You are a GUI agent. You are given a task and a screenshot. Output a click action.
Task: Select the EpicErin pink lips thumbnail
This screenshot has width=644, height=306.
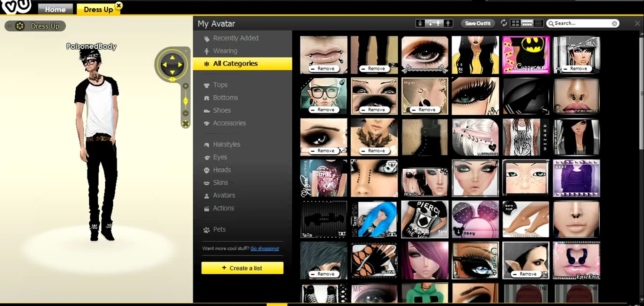(x=576, y=261)
